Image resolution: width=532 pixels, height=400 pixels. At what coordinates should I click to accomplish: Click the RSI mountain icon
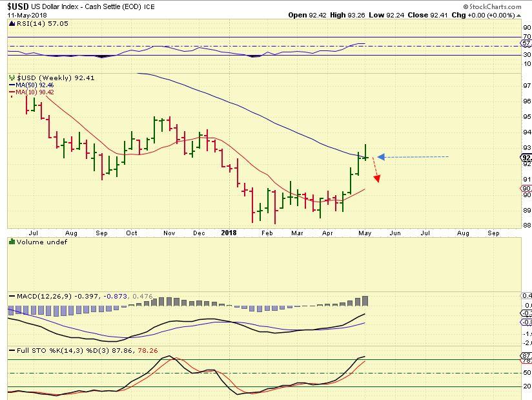click(12, 24)
